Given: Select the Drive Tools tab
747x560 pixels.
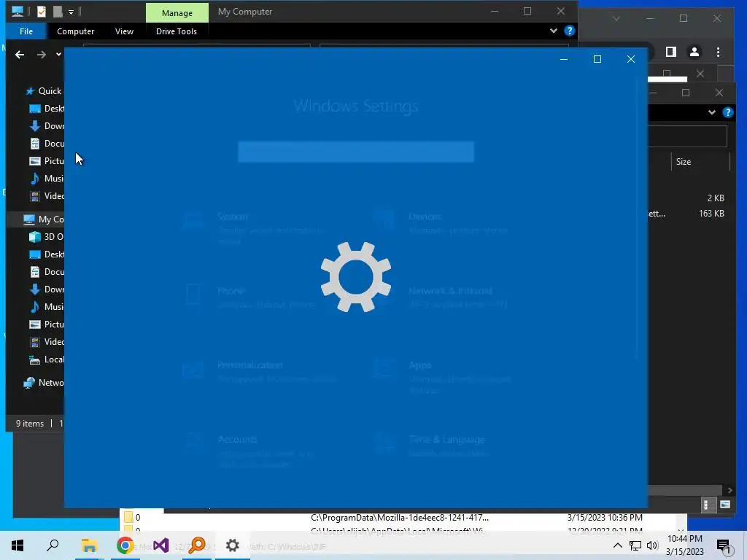Looking at the screenshot, I should pyautogui.click(x=177, y=31).
